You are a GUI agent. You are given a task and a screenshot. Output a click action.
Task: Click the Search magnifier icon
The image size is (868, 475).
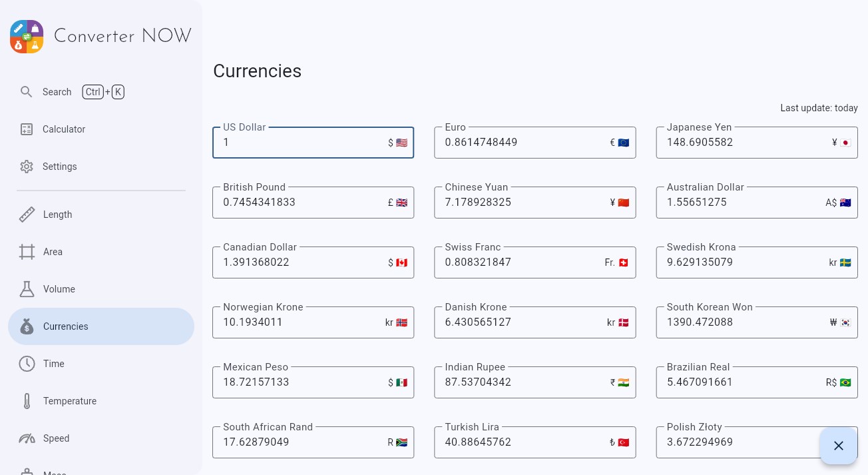[x=27, y=92]
